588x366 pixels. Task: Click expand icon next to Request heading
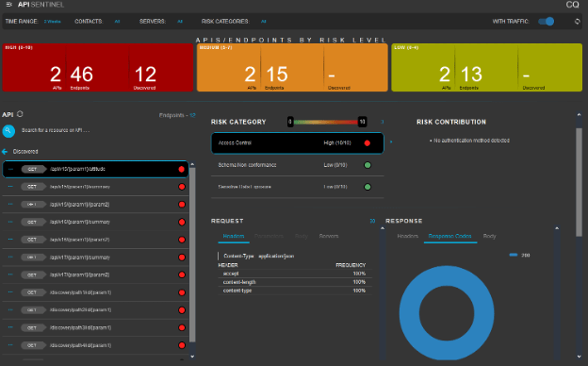coord(372,221)
